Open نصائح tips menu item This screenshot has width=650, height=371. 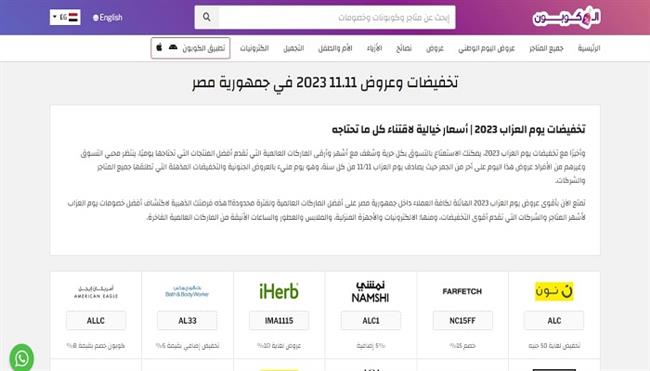coord(403,48)
